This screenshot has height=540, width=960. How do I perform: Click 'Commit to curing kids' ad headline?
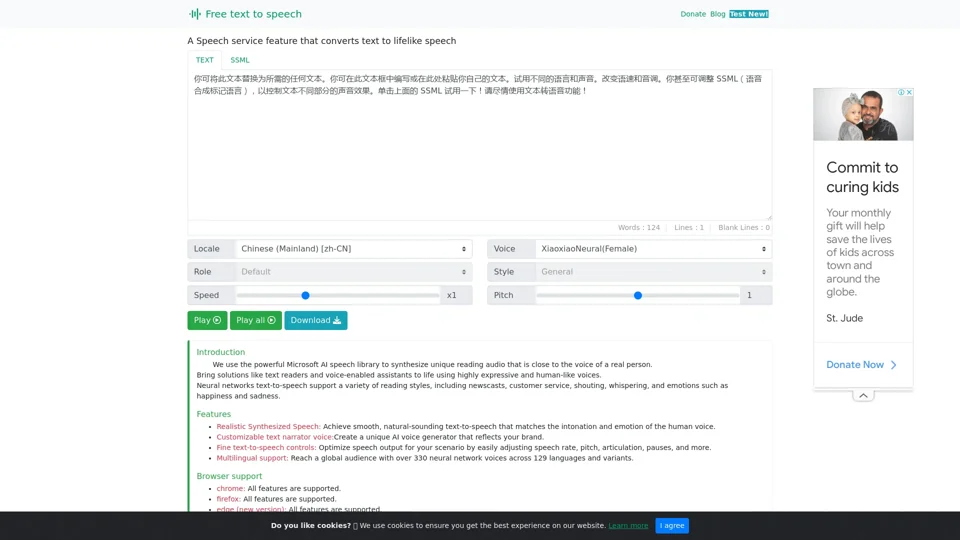coord(862,177)
